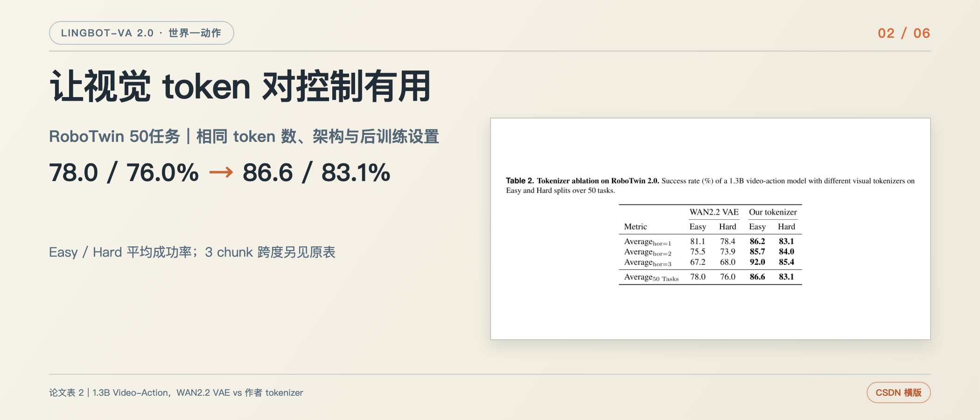Click the Average hor=1 row label
Screen dimensions: 980x420
click(648, 242)
